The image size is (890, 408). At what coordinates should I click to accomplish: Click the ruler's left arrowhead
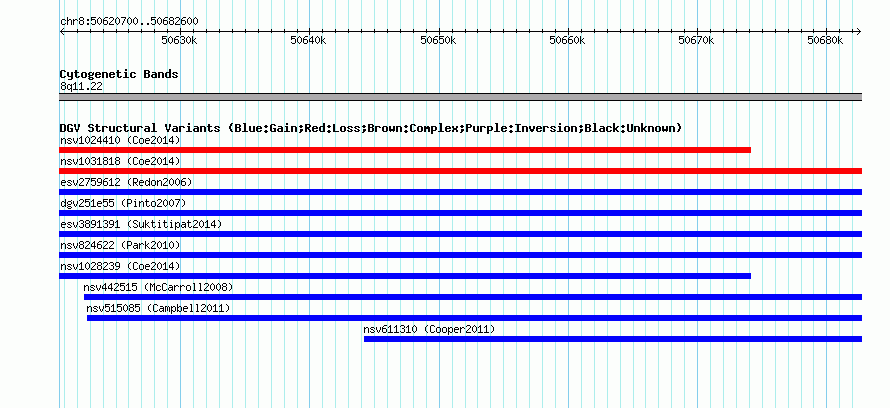point(62,32)
